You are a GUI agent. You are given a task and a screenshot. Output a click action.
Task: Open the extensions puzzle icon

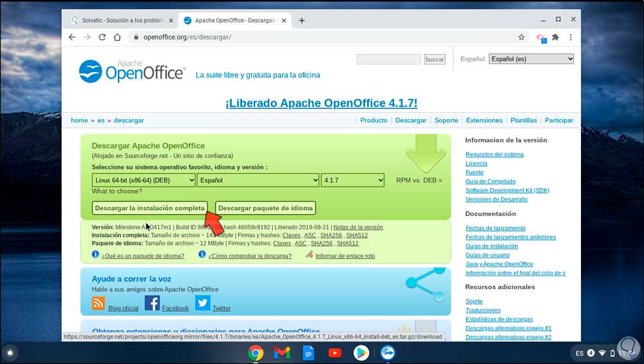(x=555, y=37)
